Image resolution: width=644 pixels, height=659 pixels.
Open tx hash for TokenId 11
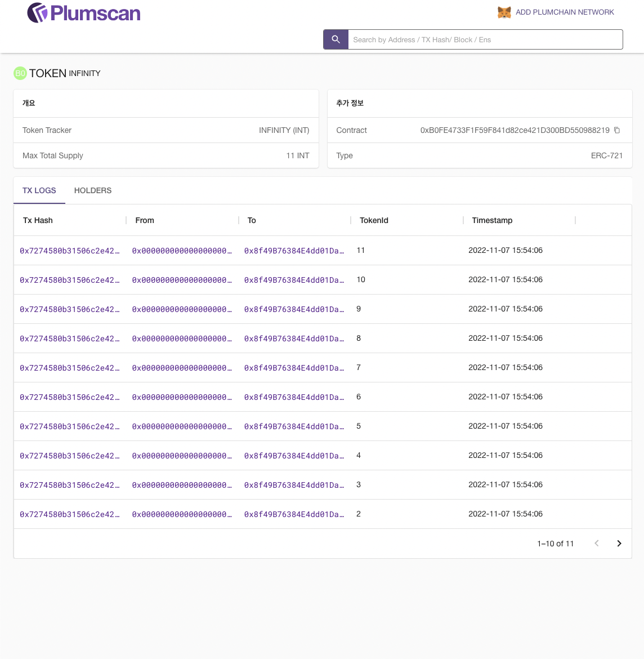point(69,251)
